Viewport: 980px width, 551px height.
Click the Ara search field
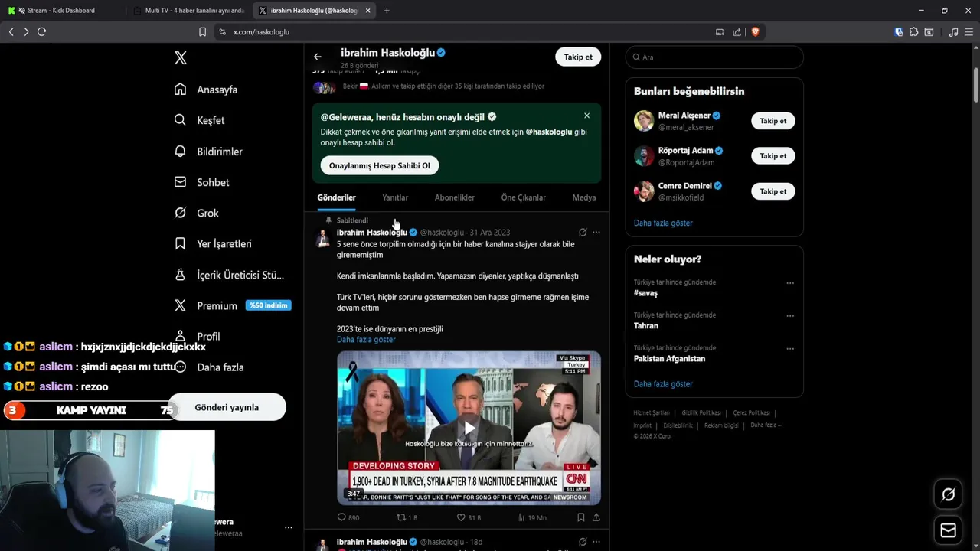point(714,57)
